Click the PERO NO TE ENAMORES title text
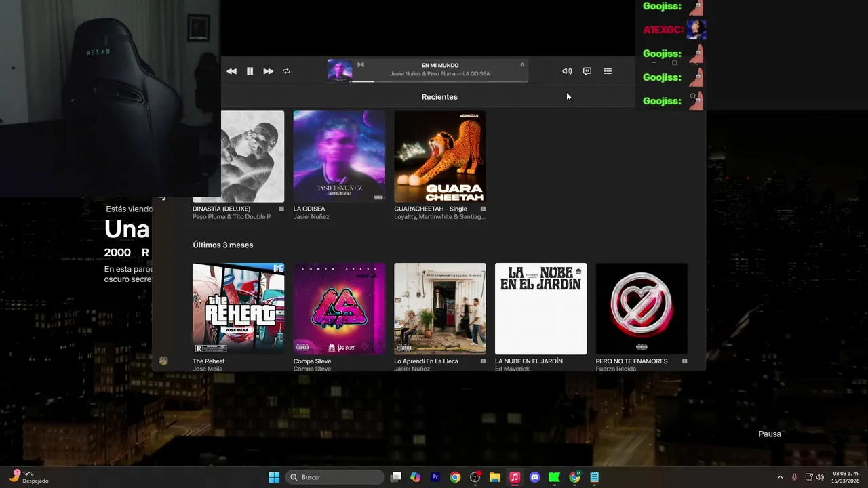 632,361
